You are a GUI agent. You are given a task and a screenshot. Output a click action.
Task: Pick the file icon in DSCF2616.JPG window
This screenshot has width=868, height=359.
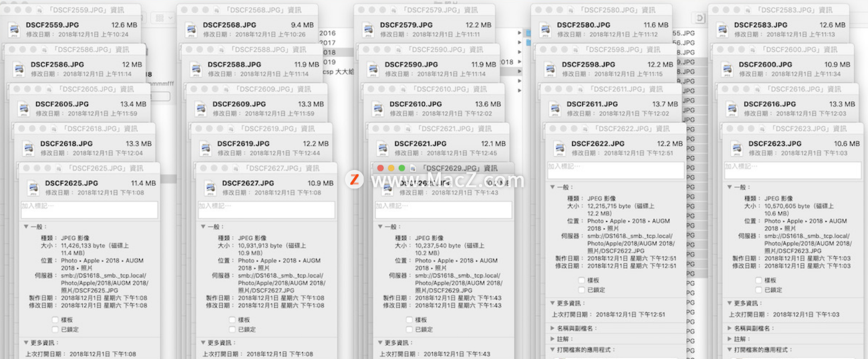[732, 109]
